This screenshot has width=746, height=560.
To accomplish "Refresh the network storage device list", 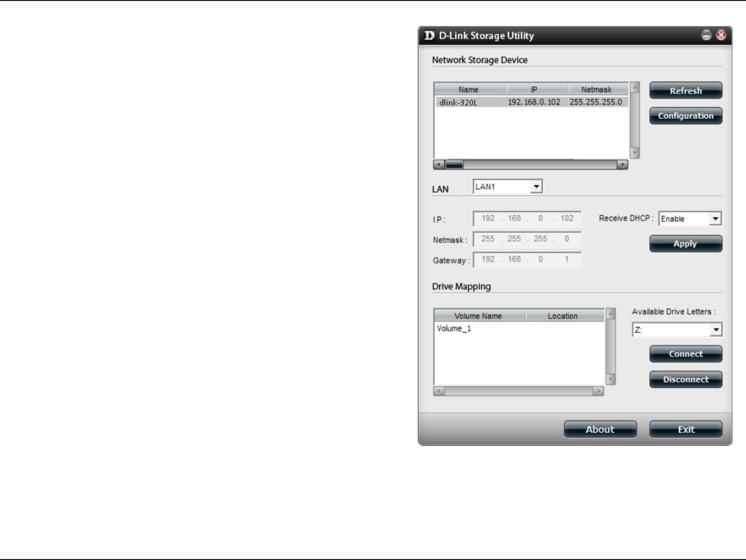I will [x=685, y=91].
